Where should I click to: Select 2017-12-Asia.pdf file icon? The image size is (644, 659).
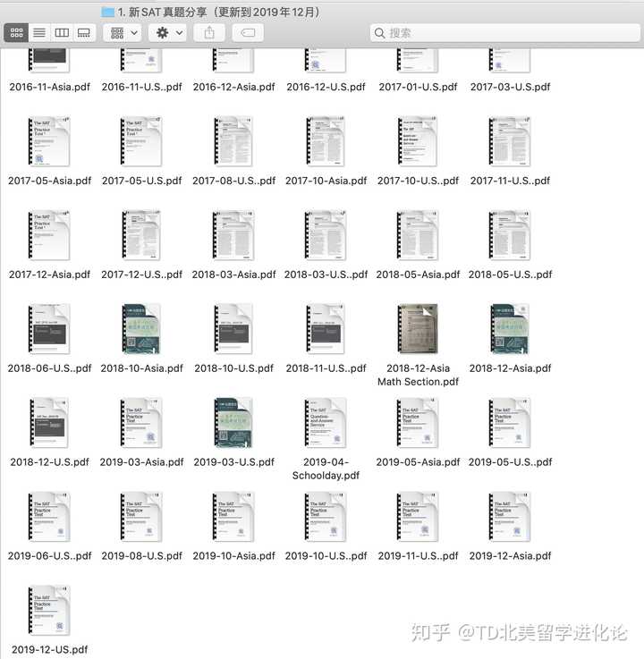tap(49, 235)
